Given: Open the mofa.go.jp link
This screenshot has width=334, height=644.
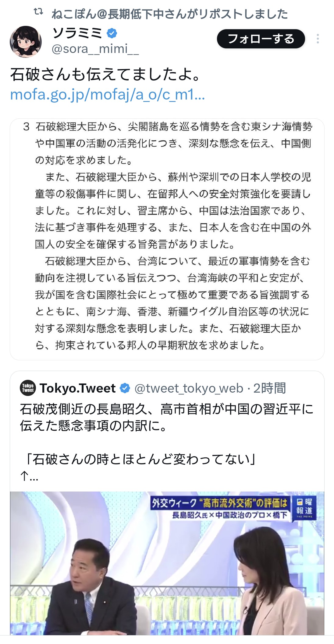Looking at the screenshot, I should pos(107,95).
